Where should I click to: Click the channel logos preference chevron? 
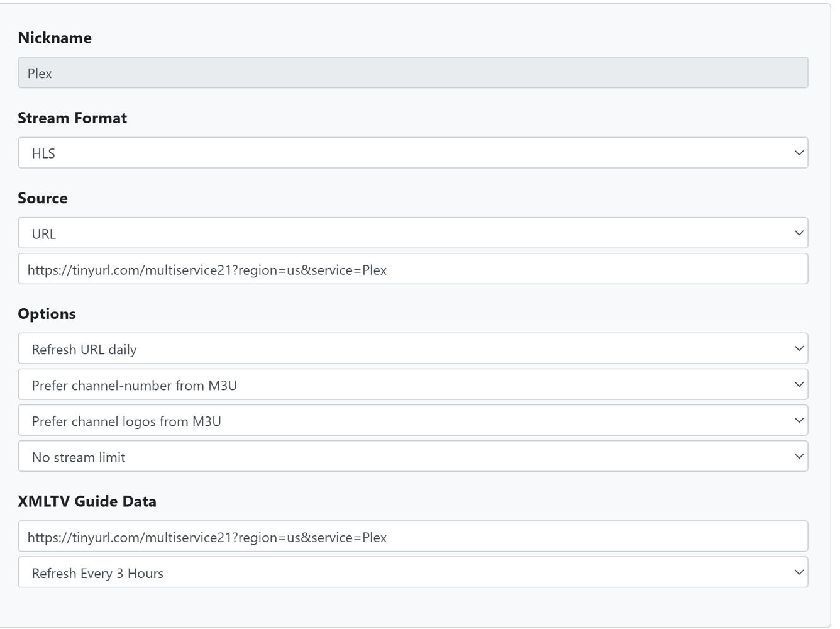[x=799, y=420]
